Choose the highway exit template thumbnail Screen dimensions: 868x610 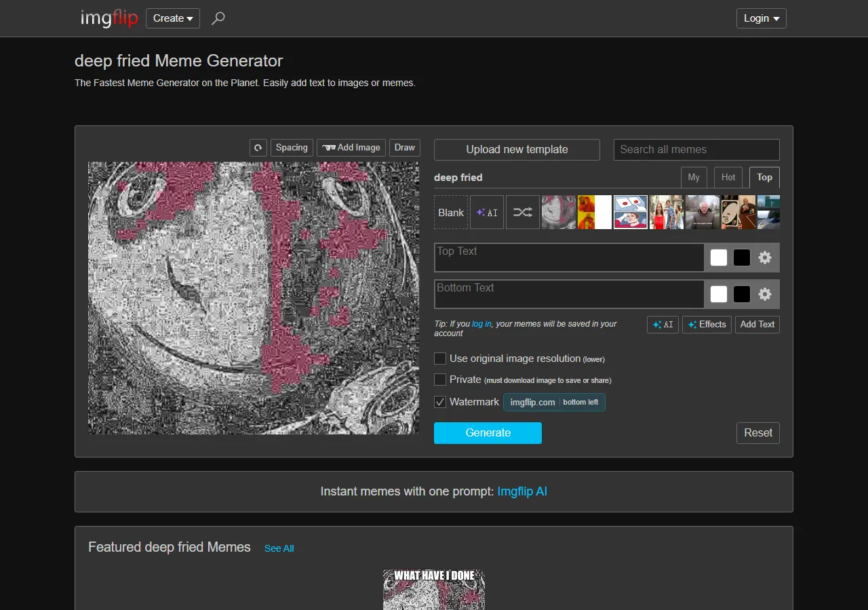[768, 212]
